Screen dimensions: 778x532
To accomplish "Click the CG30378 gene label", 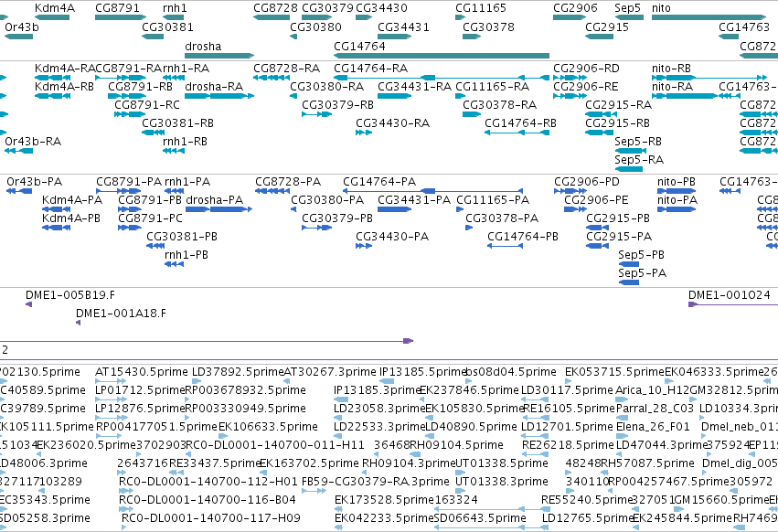I will [x=489, y=27].
